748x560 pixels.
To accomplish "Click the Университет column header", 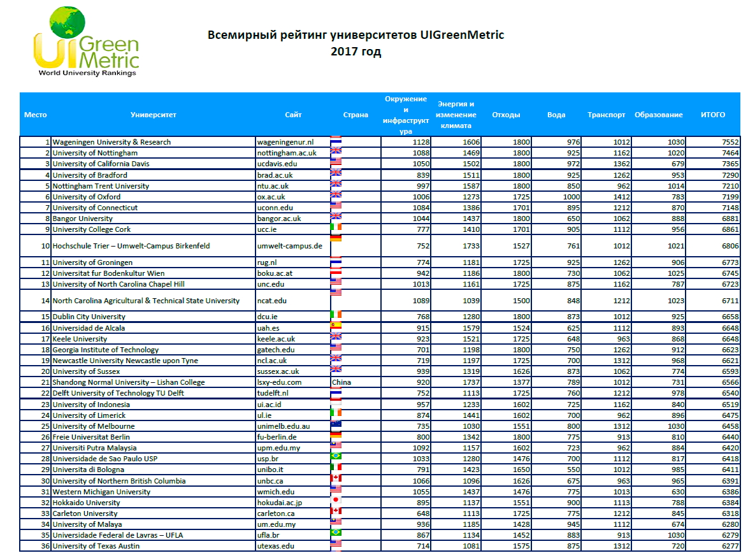I will pos(153,115).
